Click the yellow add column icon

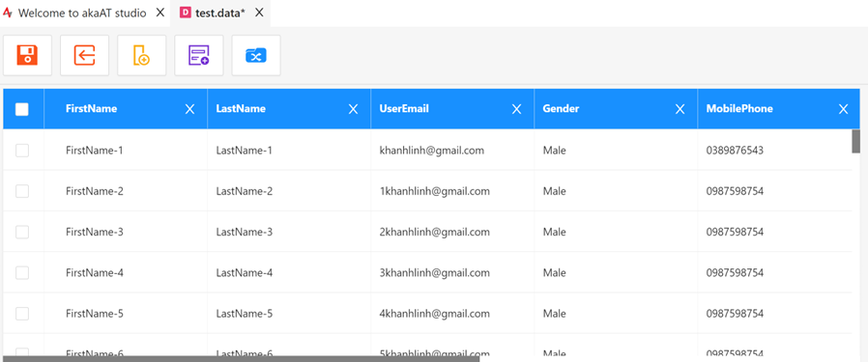142,55
